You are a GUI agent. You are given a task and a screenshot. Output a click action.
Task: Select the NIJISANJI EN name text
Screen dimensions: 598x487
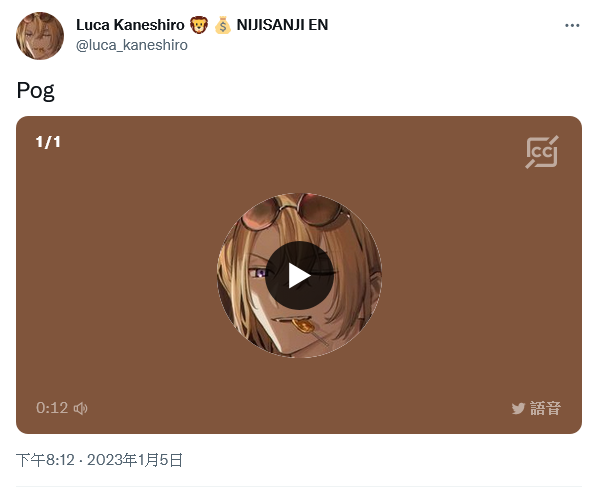coord(282,25)
